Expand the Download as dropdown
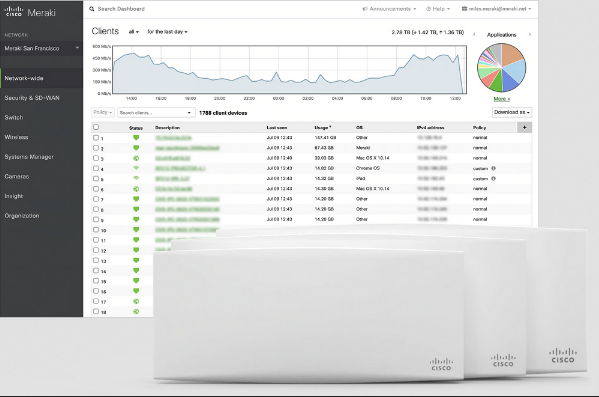Viewport: 599px width, 397px height. (x=512, y=112)
